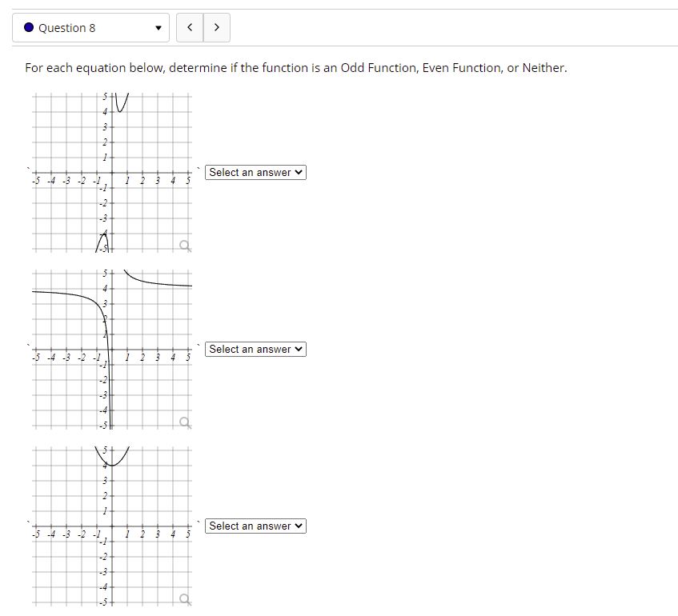Click the dropdown arrow on the first Select an answer
This screenshot has height=616, width=678.
298,172
